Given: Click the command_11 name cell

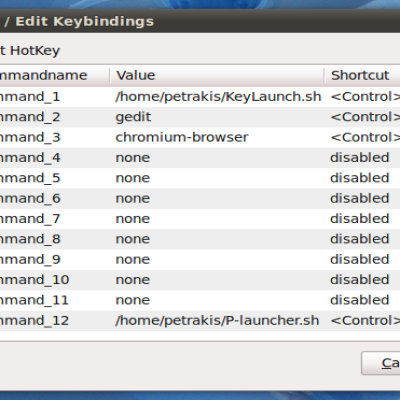Looking at the screenshot, I should [35, 300].
